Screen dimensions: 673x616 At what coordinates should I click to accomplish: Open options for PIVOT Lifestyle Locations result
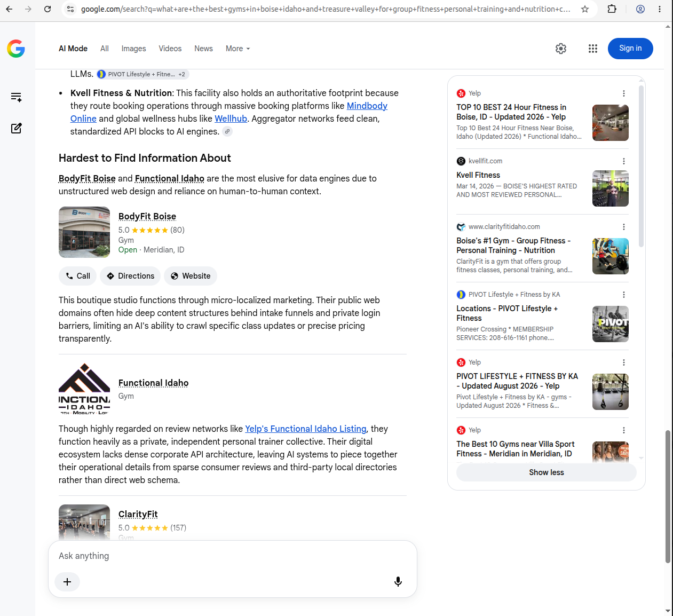coord(623,295)
